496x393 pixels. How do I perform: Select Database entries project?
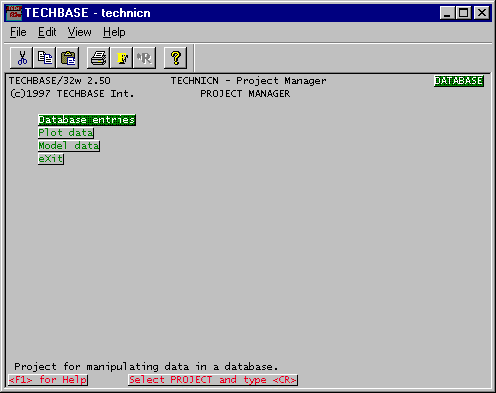click(x=87, y=120)
